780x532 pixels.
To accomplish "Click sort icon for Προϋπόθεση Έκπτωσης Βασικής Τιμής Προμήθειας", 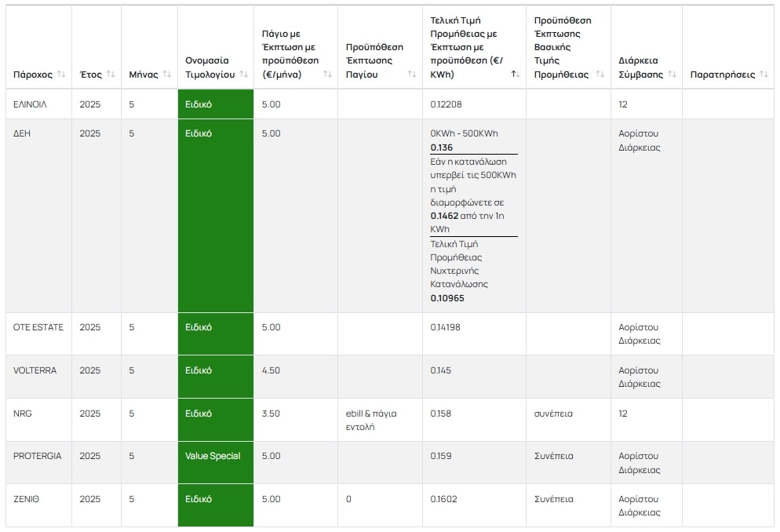I will coord(600,75).
